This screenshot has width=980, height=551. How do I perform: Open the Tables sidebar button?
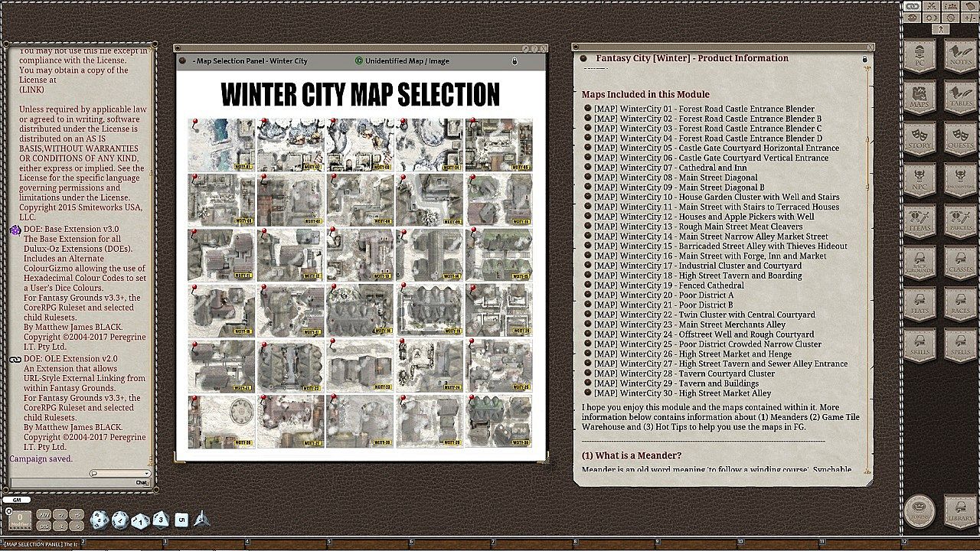click(959, 99)
